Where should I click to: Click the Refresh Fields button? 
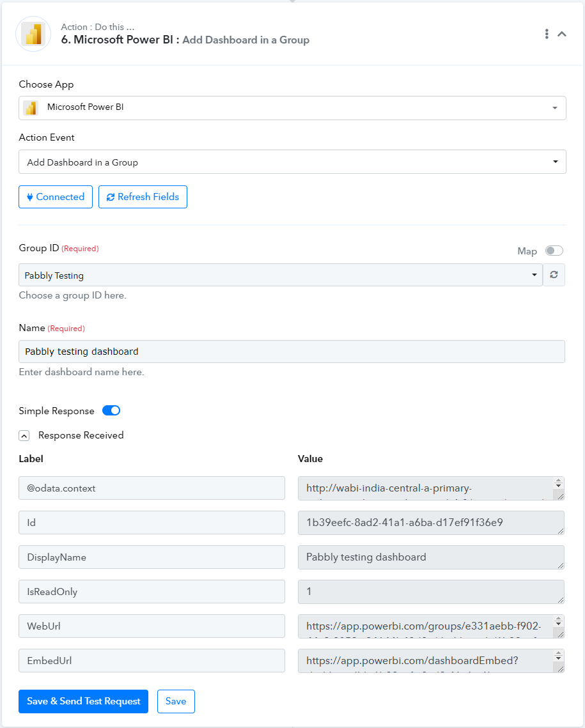143,197
